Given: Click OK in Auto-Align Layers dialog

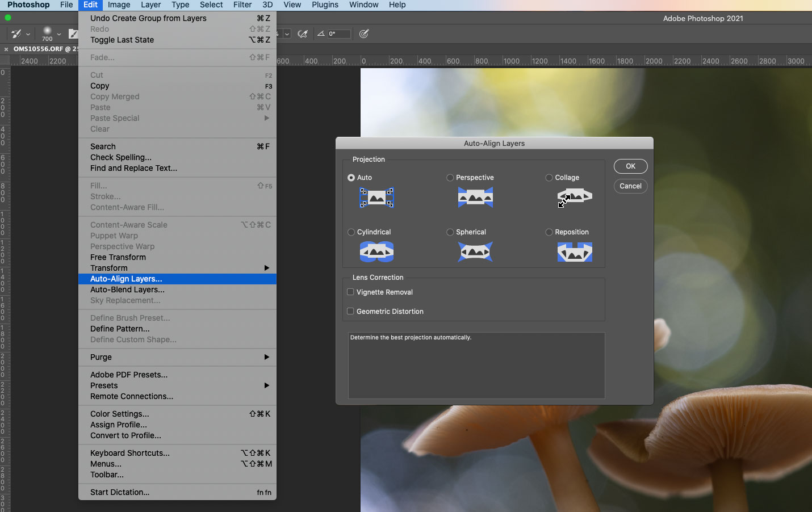Looking at the screenshot, I should coord(630,166).
